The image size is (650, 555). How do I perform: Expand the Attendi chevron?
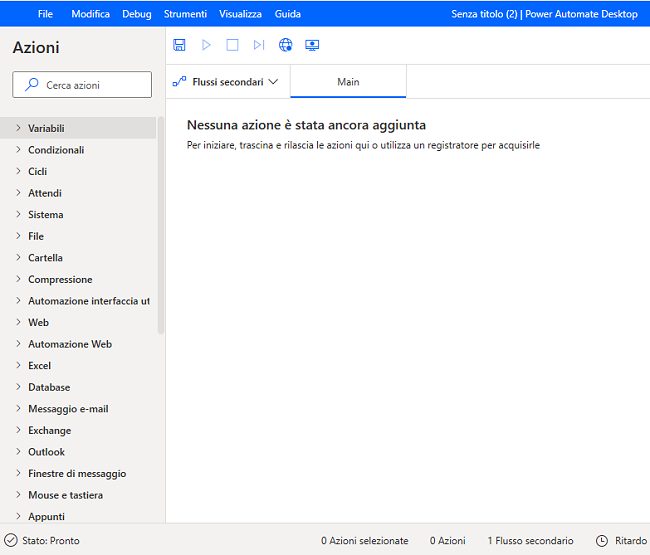(x=18, y=192)
